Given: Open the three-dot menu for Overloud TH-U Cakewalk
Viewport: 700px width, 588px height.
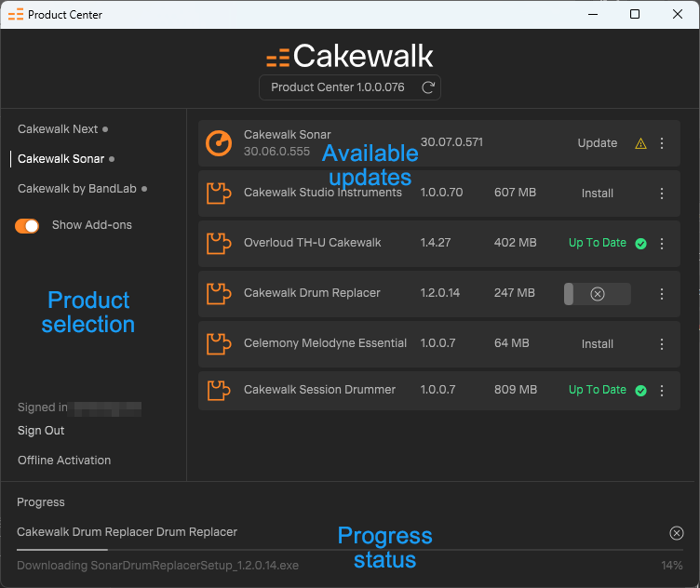Looking at the screenshot, I should coord(662,244).
